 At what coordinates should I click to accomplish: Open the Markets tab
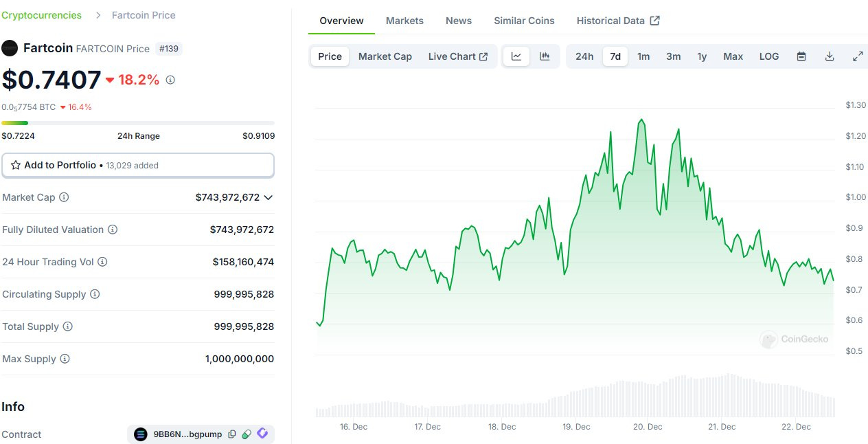pos(404,21)
